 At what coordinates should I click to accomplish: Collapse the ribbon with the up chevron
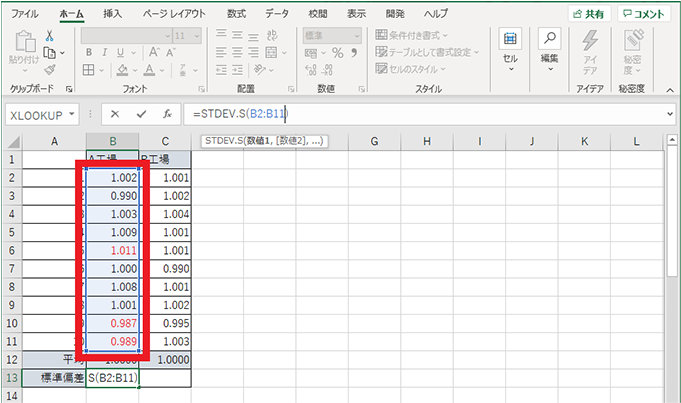pyautogui.click(x=670, y=90)
